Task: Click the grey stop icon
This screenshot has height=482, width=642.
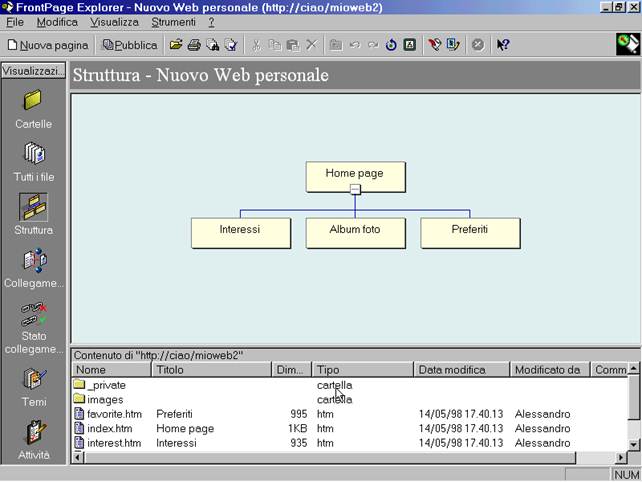Action: [477, 45]
